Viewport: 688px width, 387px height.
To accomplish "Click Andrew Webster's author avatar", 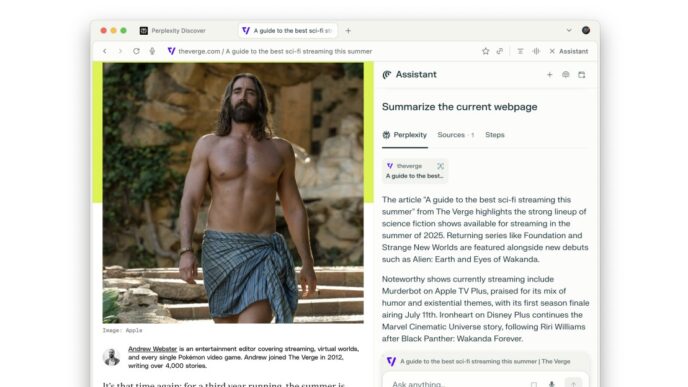I will [111, 357].
